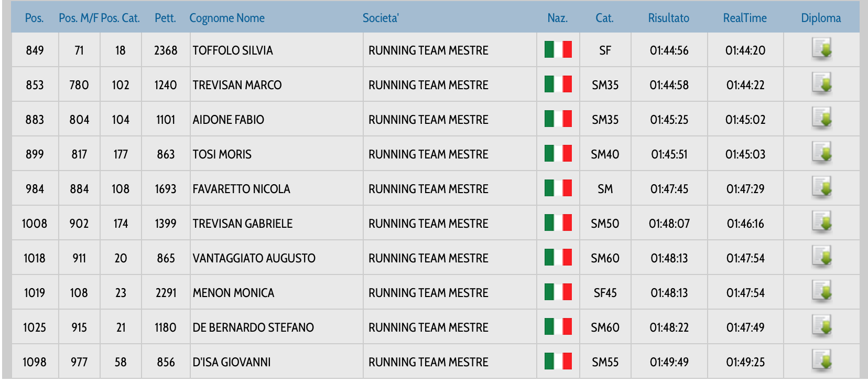Sort by Societa' column header
Viewport: 868px width, 381px height.
(381, 18)
